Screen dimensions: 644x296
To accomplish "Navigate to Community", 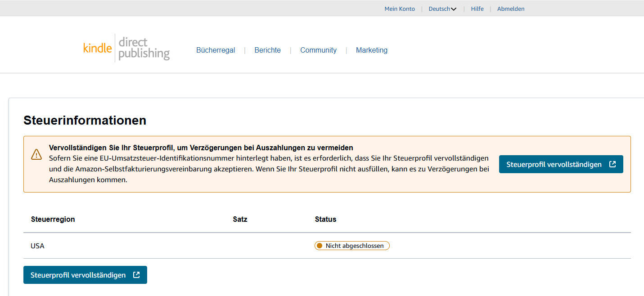I will coord(318,50).
